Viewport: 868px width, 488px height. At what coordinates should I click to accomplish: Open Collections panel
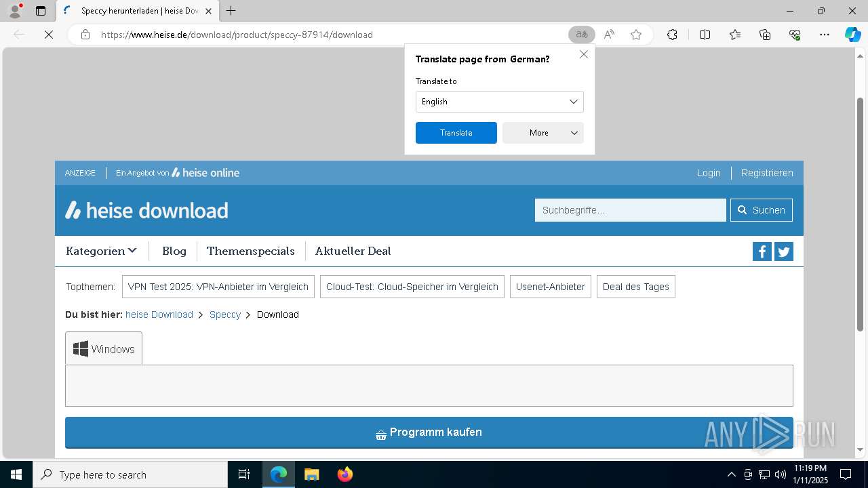765,35
